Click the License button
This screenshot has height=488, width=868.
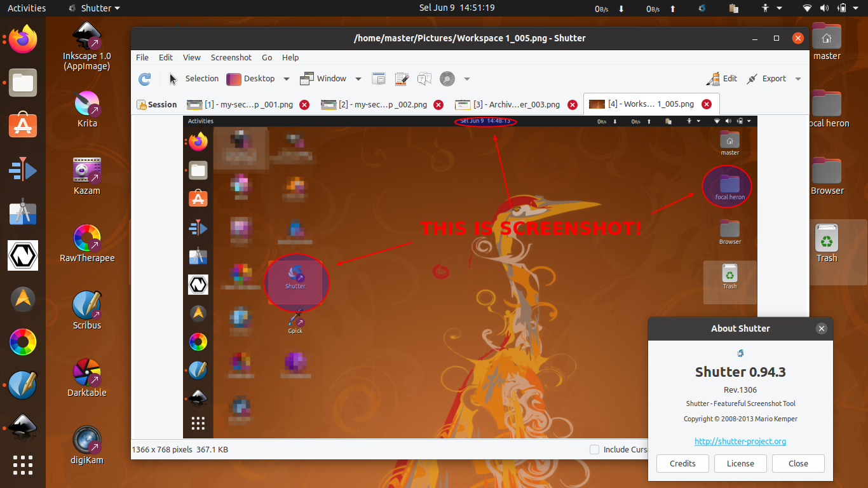[740, 463]
